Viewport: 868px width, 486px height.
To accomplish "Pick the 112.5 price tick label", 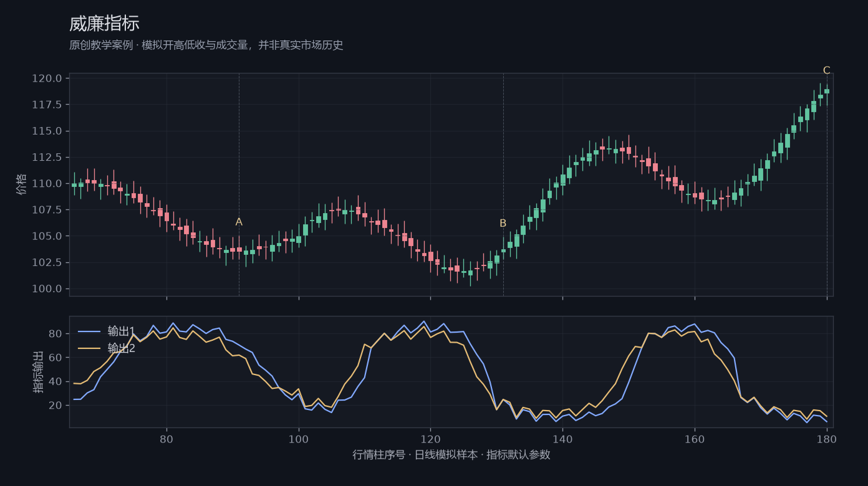I will (47, 157).
